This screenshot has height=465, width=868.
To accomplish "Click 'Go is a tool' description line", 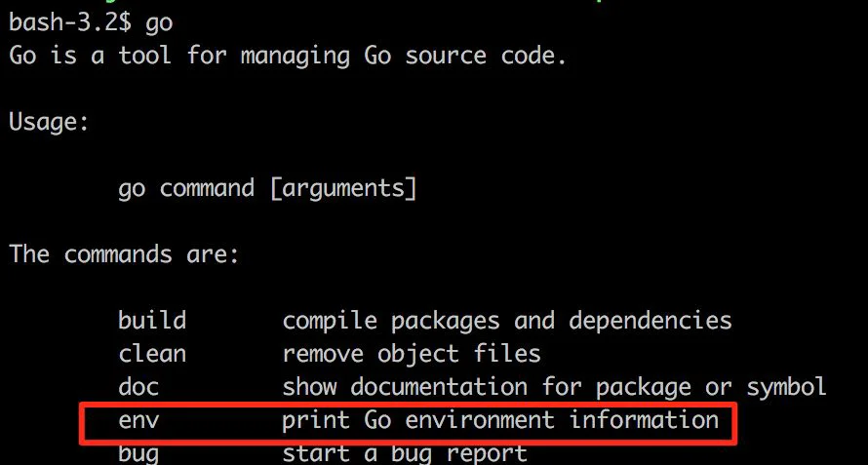I will pos(288,57).
